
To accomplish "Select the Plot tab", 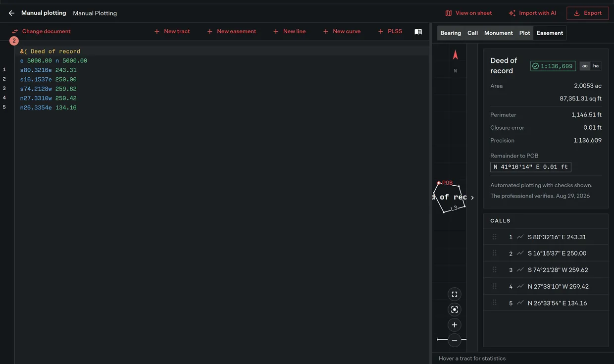I will [x=525, y=33].
